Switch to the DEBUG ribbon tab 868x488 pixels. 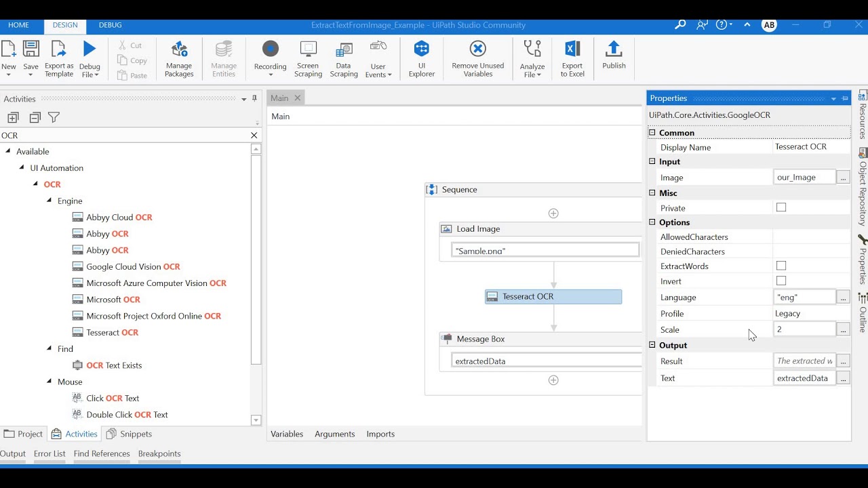pyautogui.click(x=111, y=25)
